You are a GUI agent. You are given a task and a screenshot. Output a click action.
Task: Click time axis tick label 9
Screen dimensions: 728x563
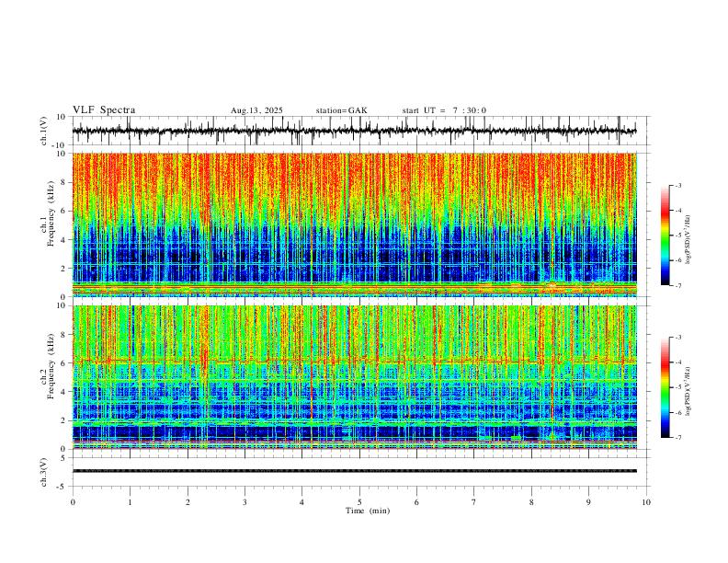click(x=588, y=502)
